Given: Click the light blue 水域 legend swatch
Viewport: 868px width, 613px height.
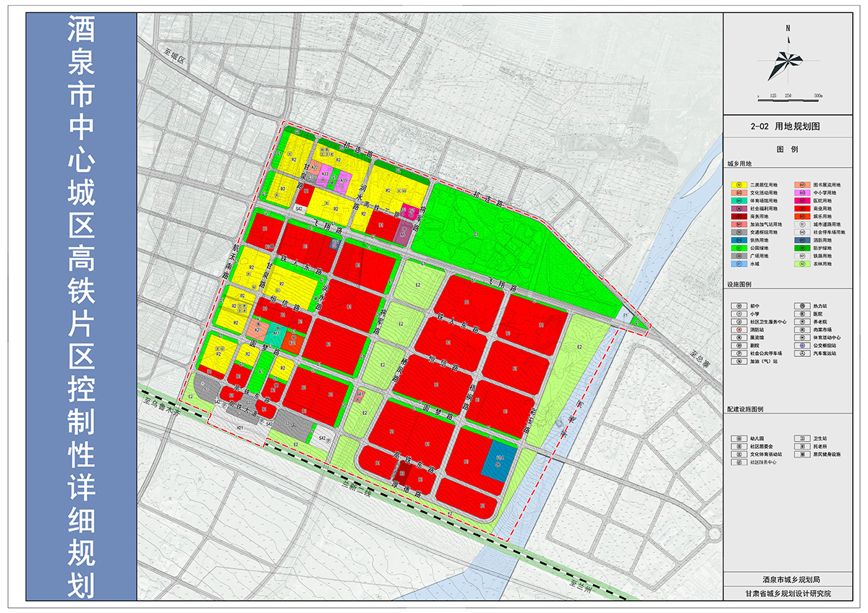Looking at the screenshot, I should pos(738,263).
